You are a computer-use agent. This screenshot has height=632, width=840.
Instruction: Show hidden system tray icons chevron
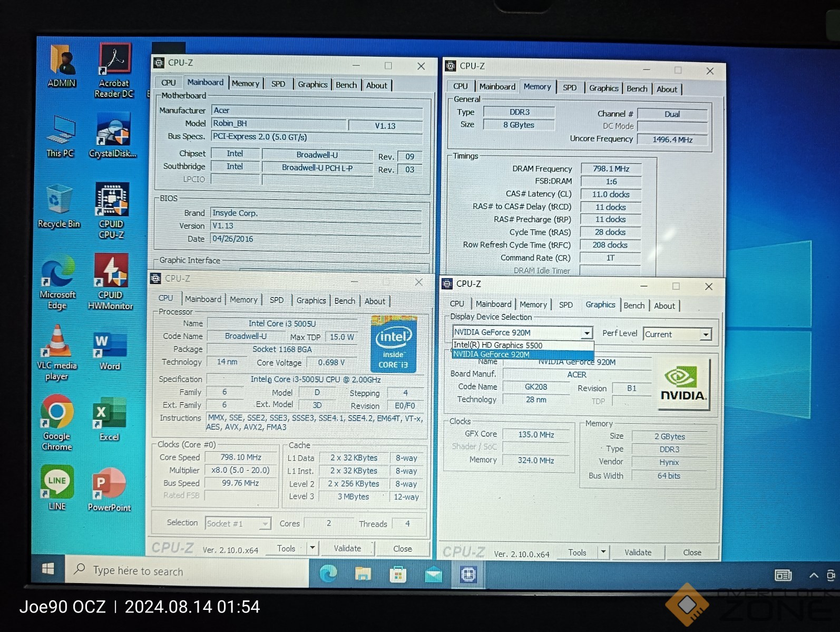(814, 575)
